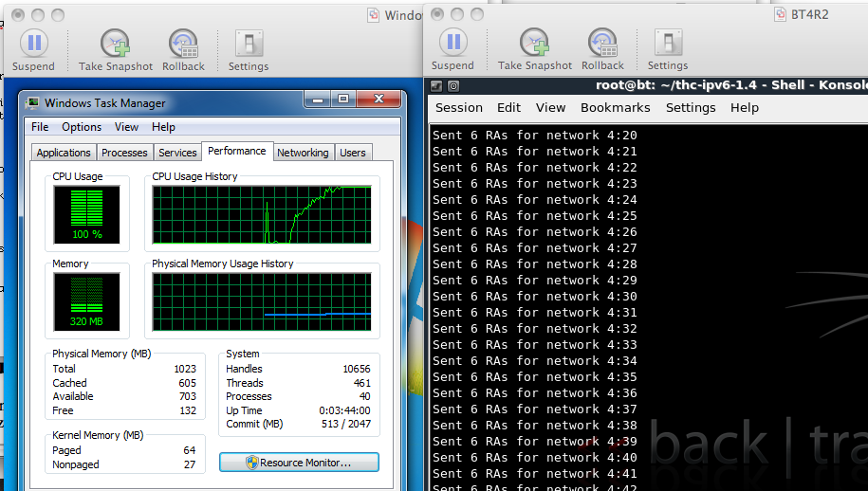Screen dimensions: 868x491
Task: Open the Edit menu in Konsole
Action: 508,107
